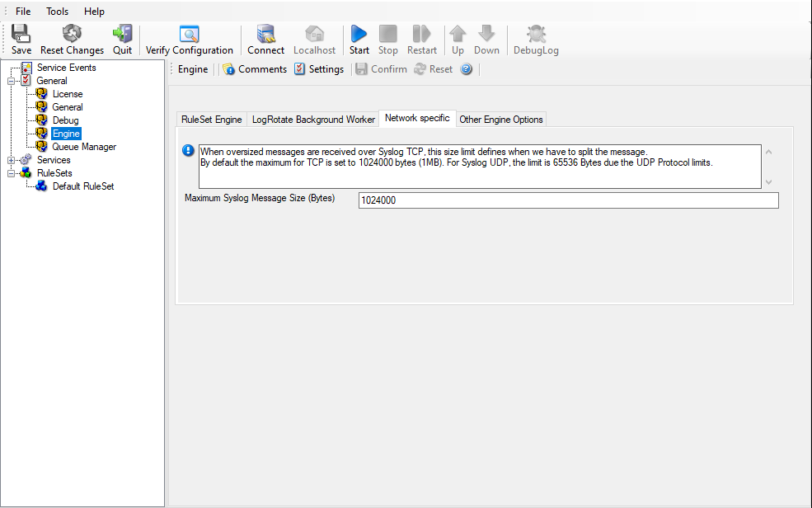Click the Settings toolbar button
The width and height of the screenshot is (812, 508).
[319, 69]
